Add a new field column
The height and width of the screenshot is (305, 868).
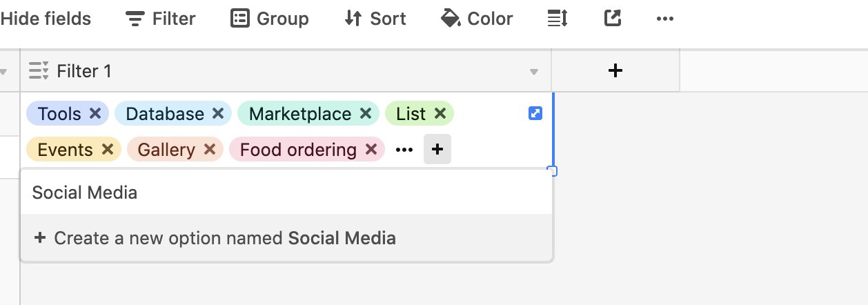615,70
